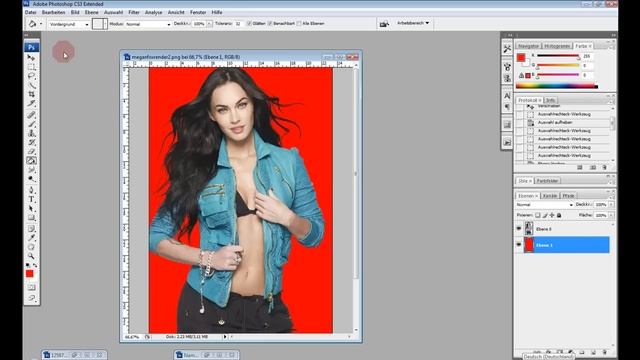Open the tool presets dock icon
The image size is (640, 360).
507,49
